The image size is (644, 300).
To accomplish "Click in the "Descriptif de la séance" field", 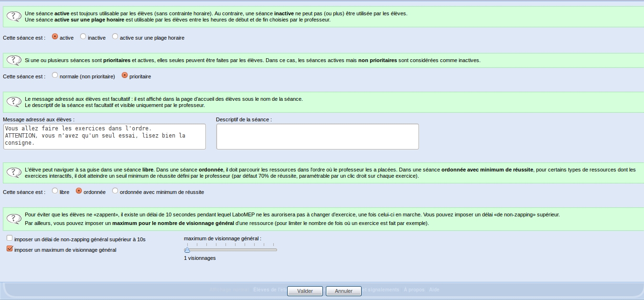I will point(317,137).
